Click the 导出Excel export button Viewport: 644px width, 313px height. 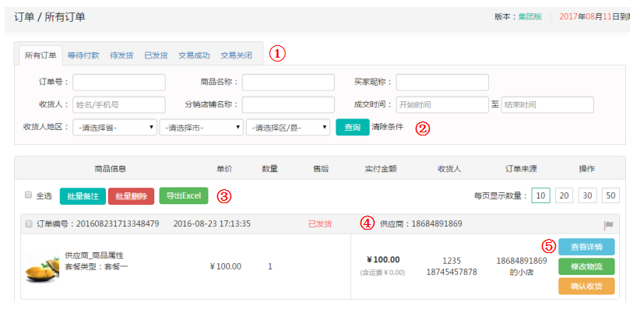click(183, 196)
